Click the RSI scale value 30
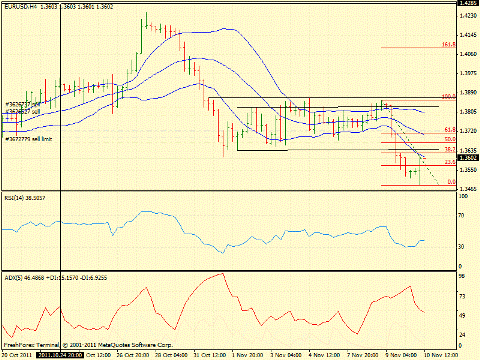 (461, 247)
